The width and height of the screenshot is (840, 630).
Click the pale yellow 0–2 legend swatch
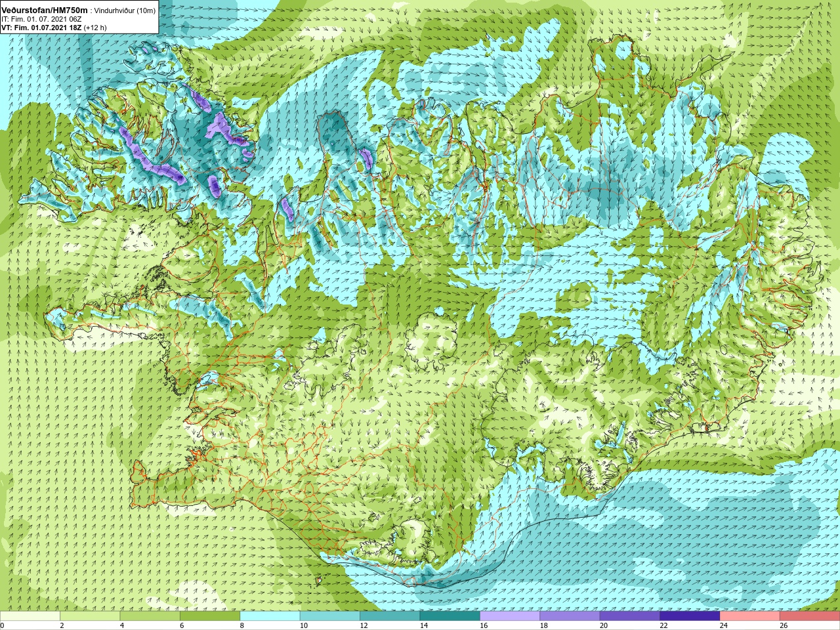tap(30, 616)
